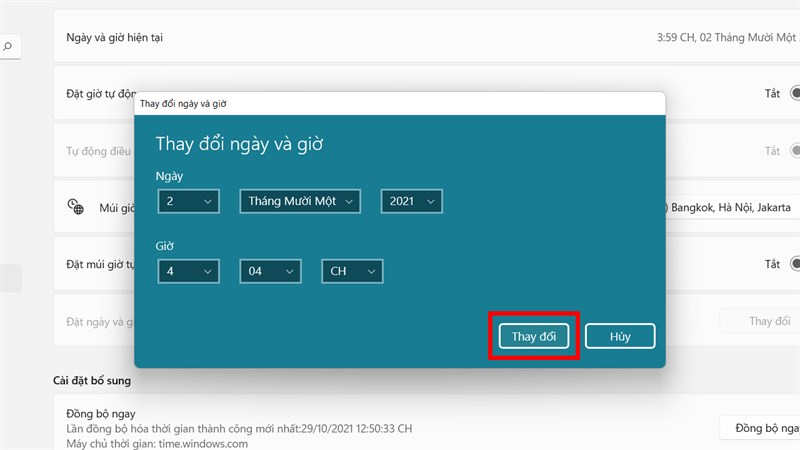This screenshot has width=800, height=450.
Task: Cancel the dialog with Hủy
Action: tap(620, 336)
